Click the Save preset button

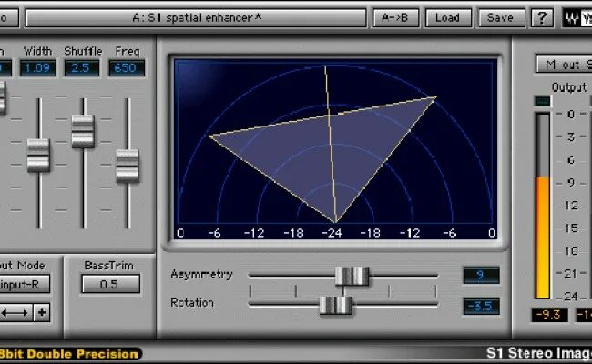501,17
